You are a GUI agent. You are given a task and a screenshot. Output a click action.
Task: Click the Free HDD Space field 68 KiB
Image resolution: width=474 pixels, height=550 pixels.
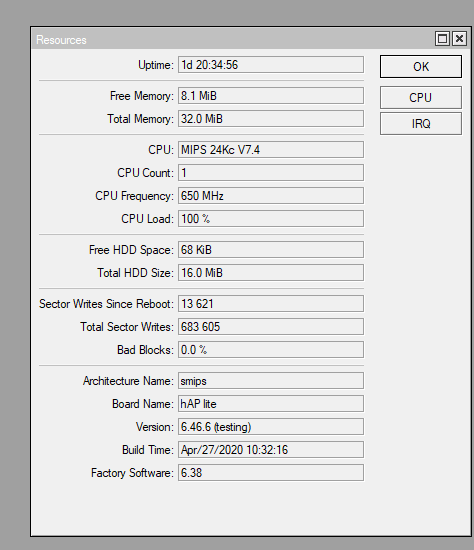point(271,250)
